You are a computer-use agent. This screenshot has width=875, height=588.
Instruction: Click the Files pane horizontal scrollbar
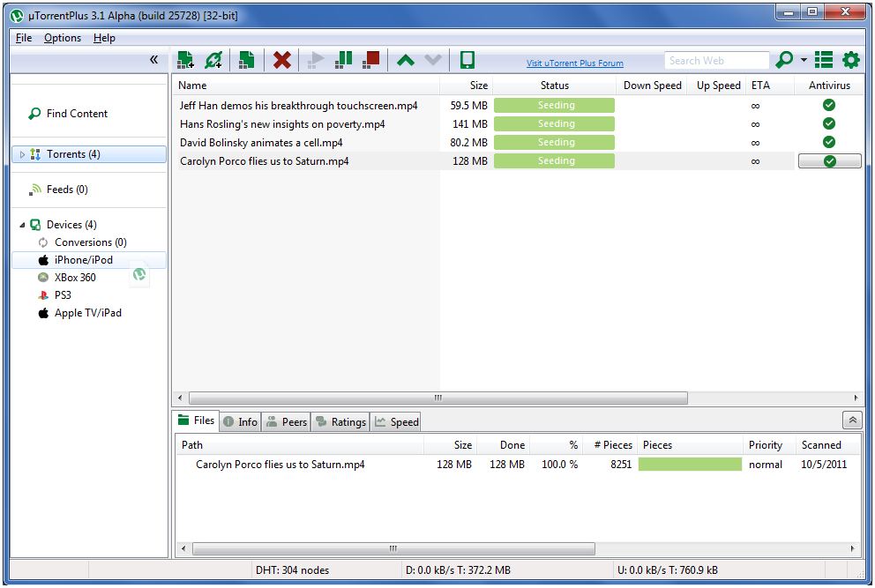point(393,548)
